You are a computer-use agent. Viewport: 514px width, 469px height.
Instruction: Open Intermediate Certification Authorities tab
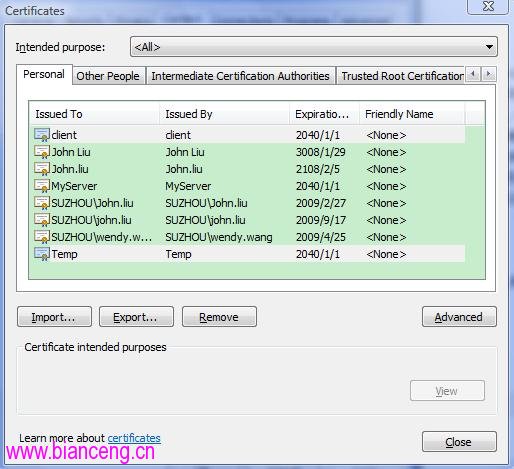click(240, 76)
